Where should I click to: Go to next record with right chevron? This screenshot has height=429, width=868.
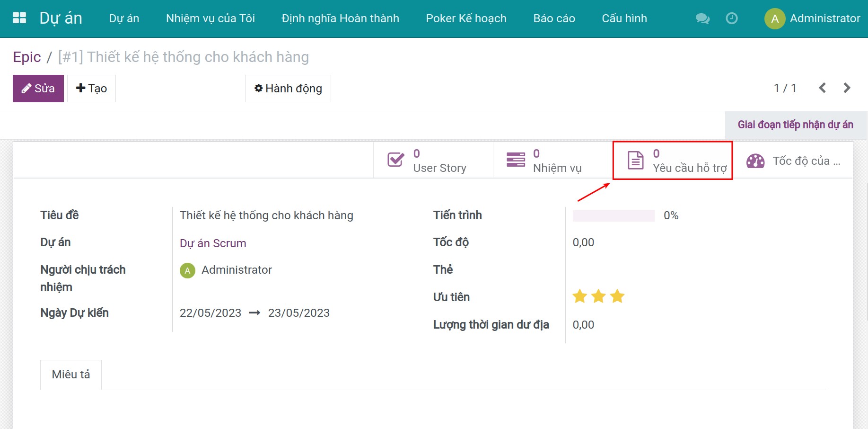(x=846, y=88)
